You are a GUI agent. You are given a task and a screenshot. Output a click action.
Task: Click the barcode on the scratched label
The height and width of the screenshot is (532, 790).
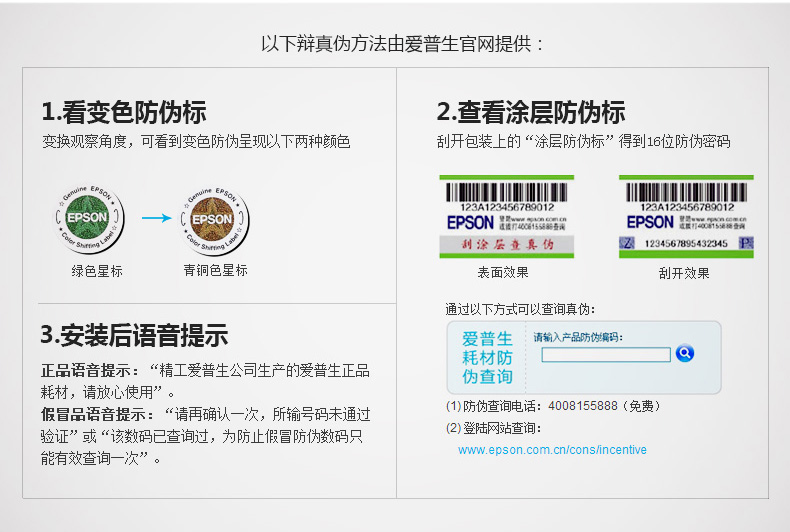[686, 191]
